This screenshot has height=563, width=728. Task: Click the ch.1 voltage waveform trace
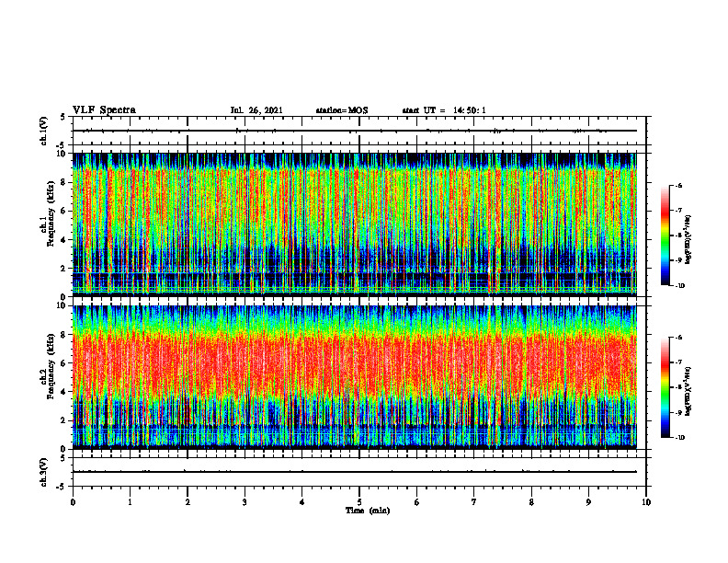355,131
